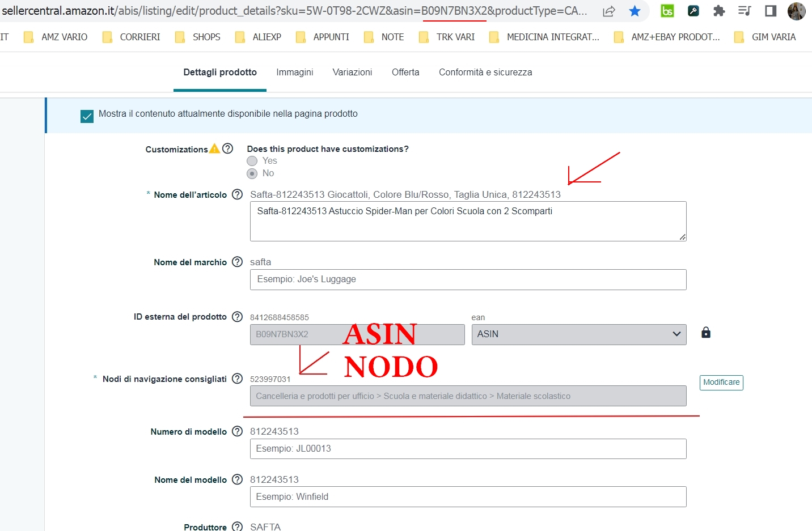Open the NOTE bookmark folder
Image resolution: width=812 pixels, height=531 pixels.
click(x=384, y=37)
